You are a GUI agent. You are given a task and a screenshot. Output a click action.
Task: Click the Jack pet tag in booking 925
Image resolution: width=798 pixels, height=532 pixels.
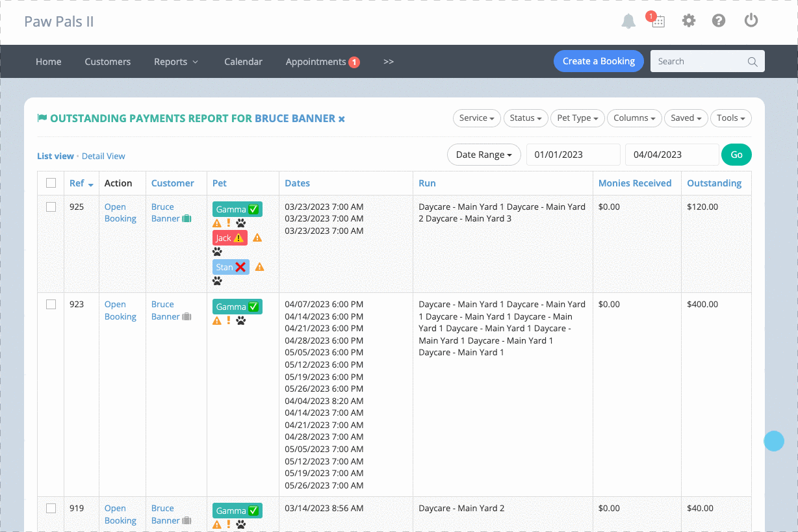tap(230, 238)
